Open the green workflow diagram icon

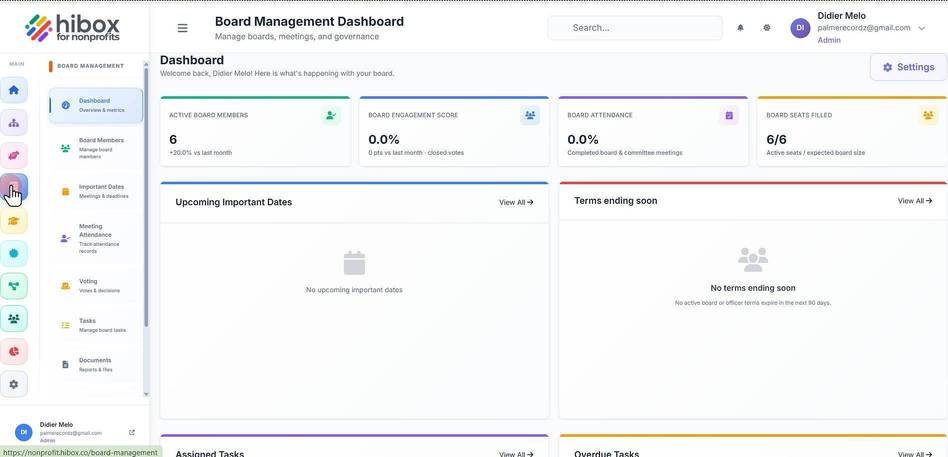coord(14,286)
